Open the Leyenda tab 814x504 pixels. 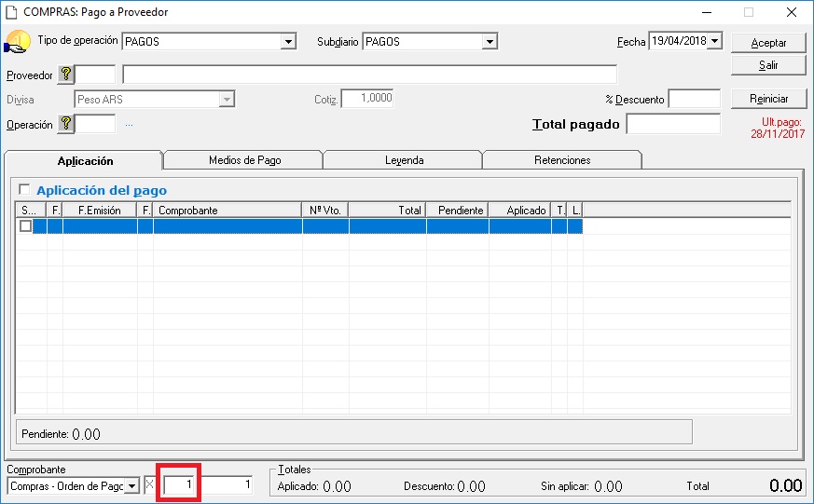[404, 160]
